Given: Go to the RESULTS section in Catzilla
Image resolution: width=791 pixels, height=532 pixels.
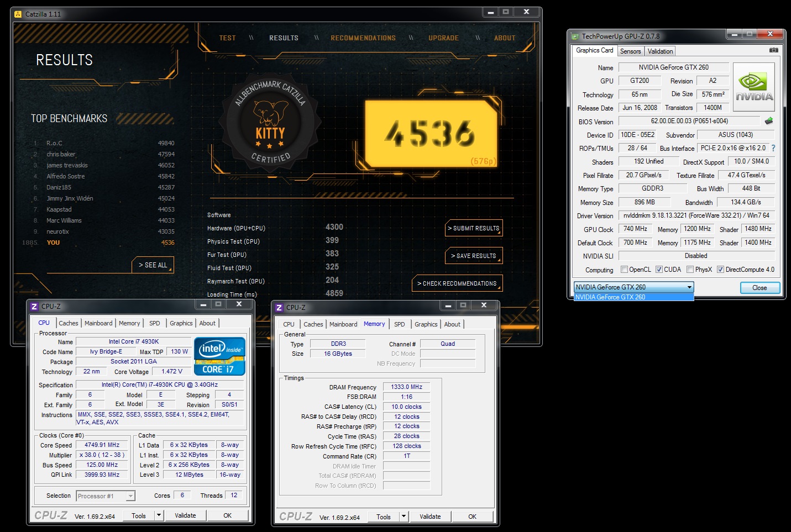Looking at the screenshot, I should tap(284, 38).
